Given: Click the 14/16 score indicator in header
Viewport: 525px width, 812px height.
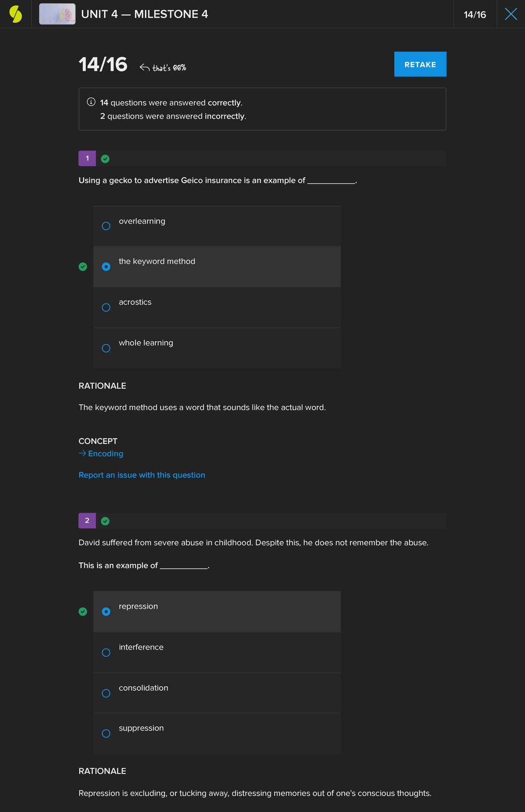Looking at the screenshot, I should pos(475,14).
